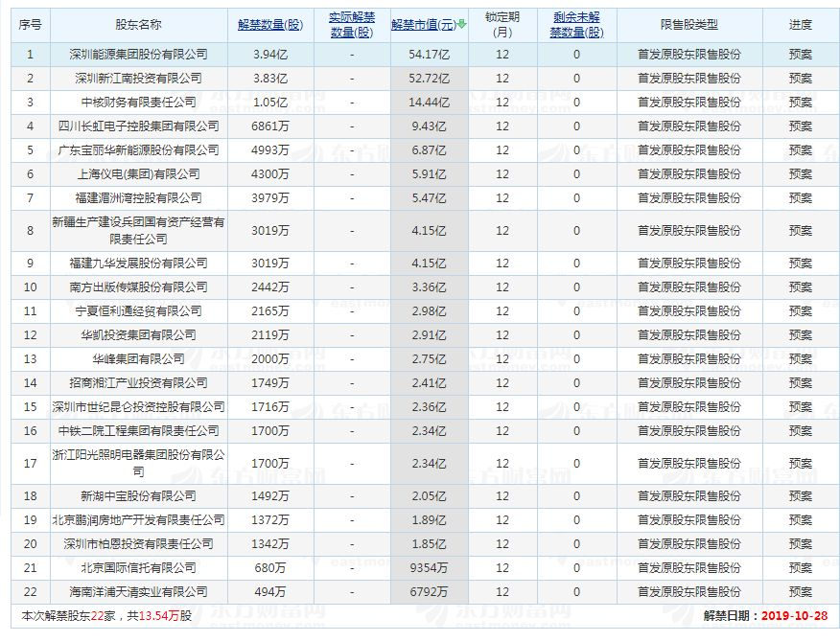The image size is (840, 642).
Task: Select shareholder 上海仪电(集团)有限公司
Action: pyautogui.click(x=138, y=174)
